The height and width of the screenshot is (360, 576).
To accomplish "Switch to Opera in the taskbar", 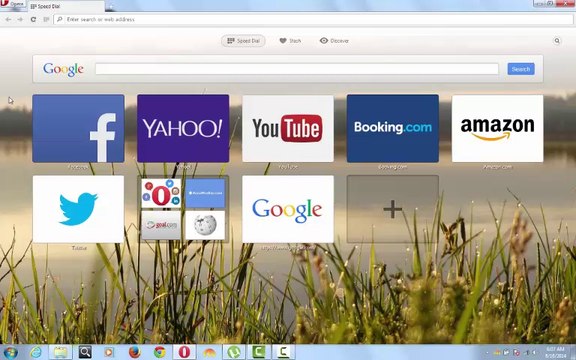I will 184,352.
